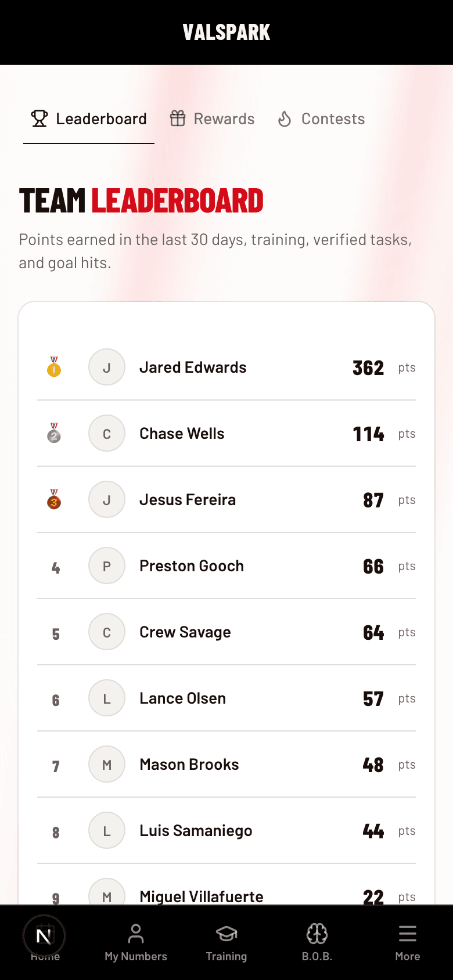Tap the VALSPARK header title
Image resolution: width=453 pixels, height=980 pixels.
227,33
